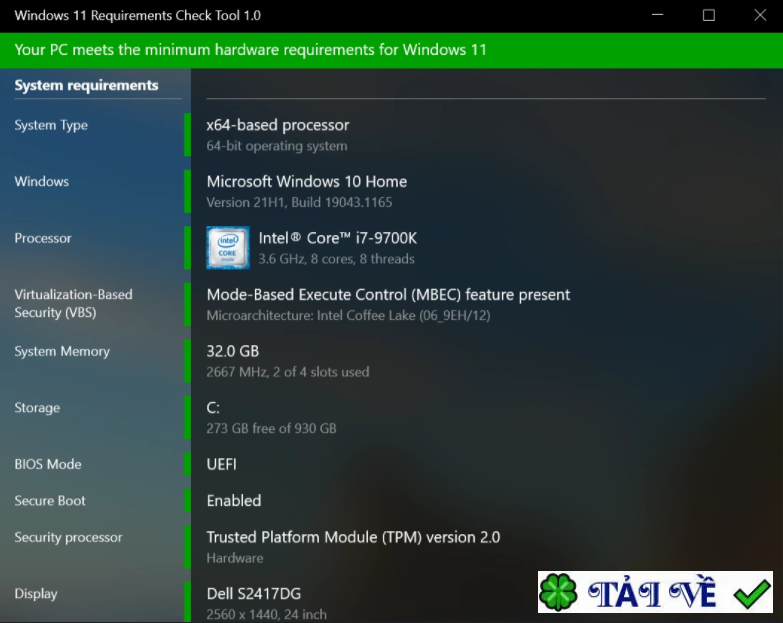783x623 pixels.
Task: Click 2667 MHz, 2 of 4 slots used
Action: click(x=288, y=372)
